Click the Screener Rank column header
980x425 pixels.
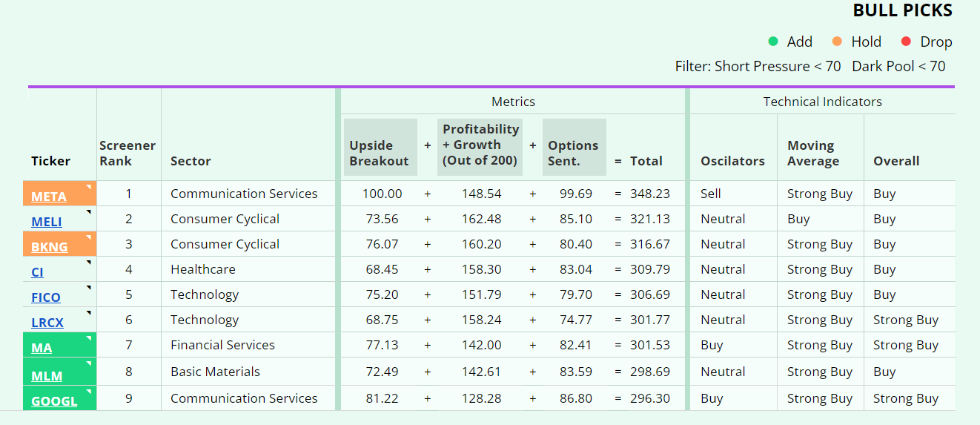click(x=128, y=154)
